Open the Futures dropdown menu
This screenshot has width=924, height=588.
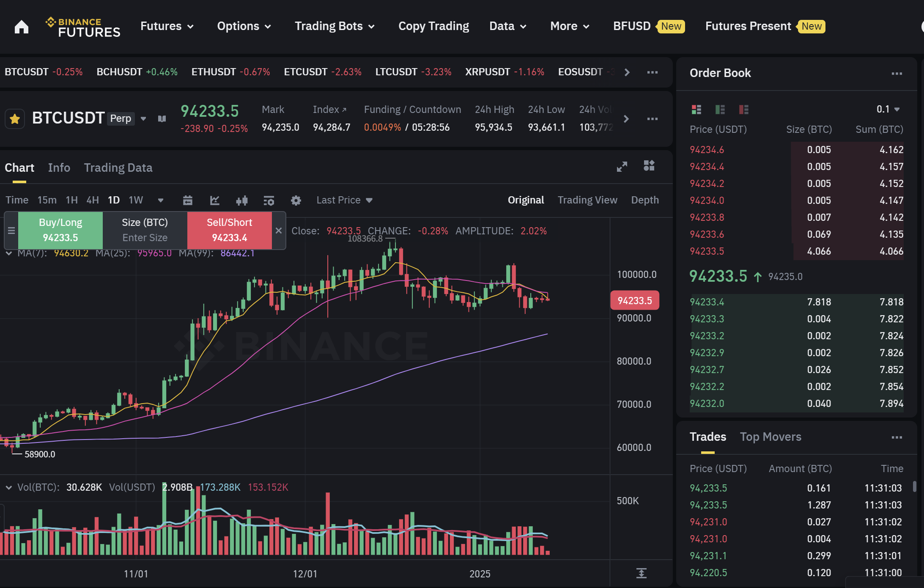pos(167,26)
